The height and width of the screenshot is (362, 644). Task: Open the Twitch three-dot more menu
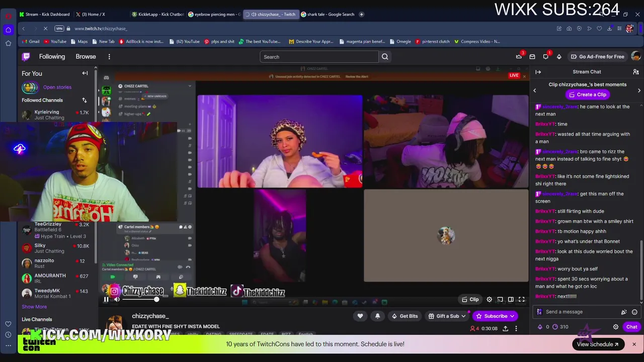pos(109,57)
